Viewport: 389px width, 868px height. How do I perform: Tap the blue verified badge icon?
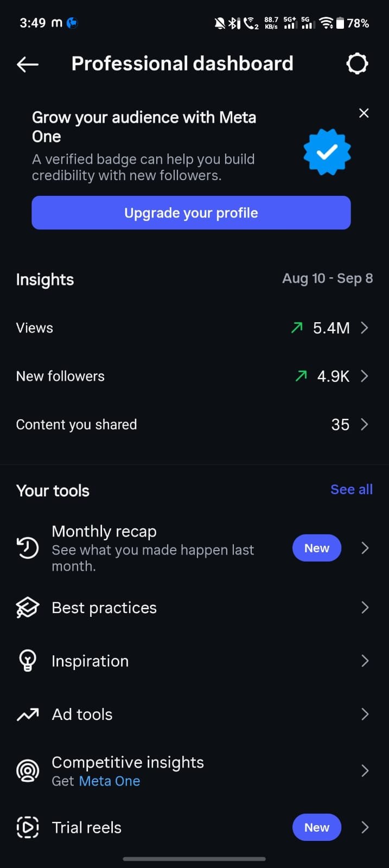[x=327, y=152]
